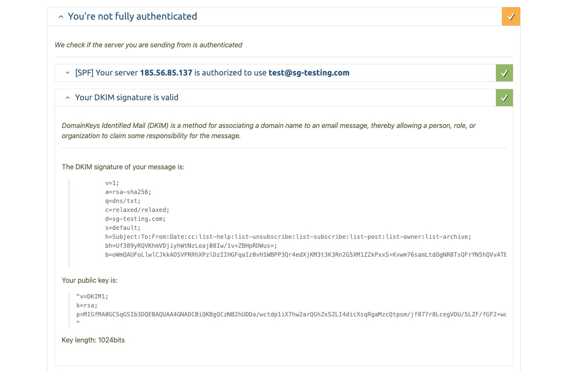Image resolution: width=588 pixels, height=371 pixels.
Task: Click the green checkmark beside DKIM row
Action: tap(504, 98)
